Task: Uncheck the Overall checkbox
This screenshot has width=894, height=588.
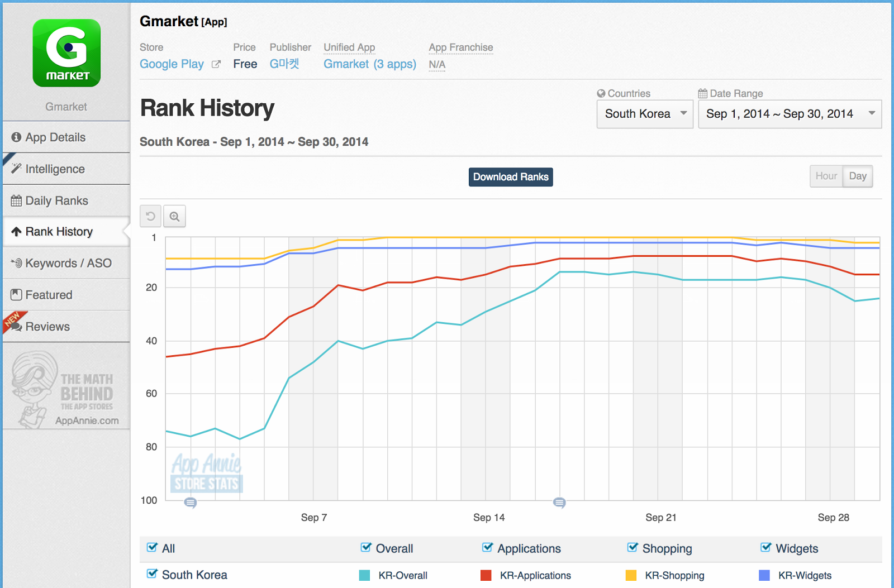Action: pos(366,547)
